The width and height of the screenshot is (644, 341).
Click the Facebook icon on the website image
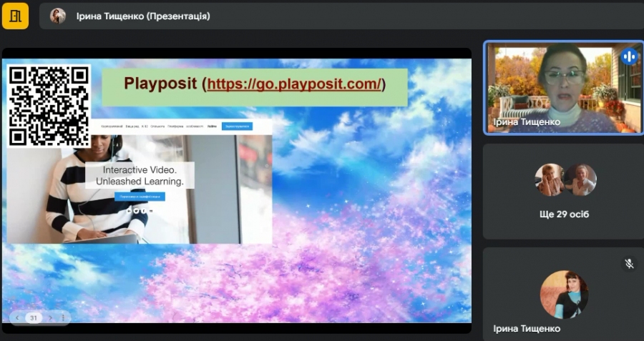coord(144,211)
